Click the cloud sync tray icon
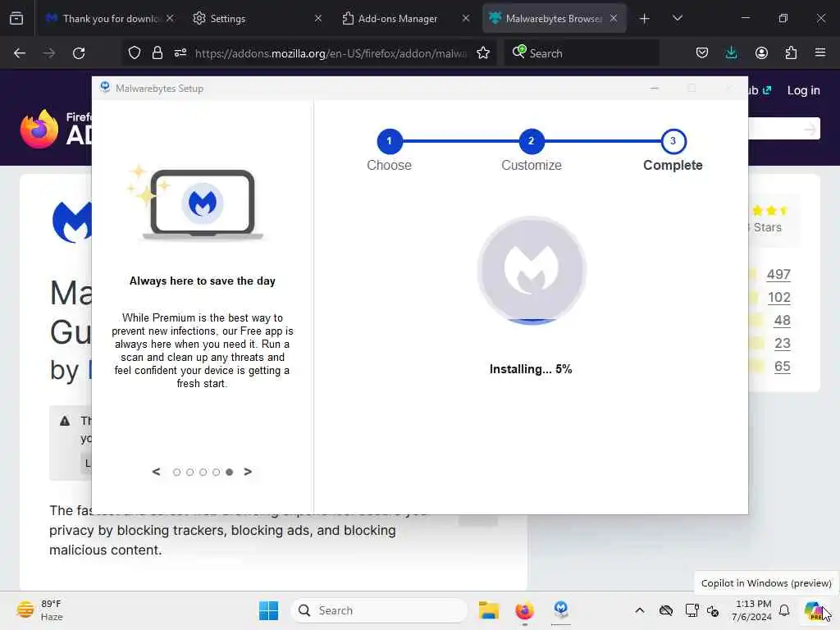Image resolution: width=840 pixels, height=630 pixels. (666, 610)
